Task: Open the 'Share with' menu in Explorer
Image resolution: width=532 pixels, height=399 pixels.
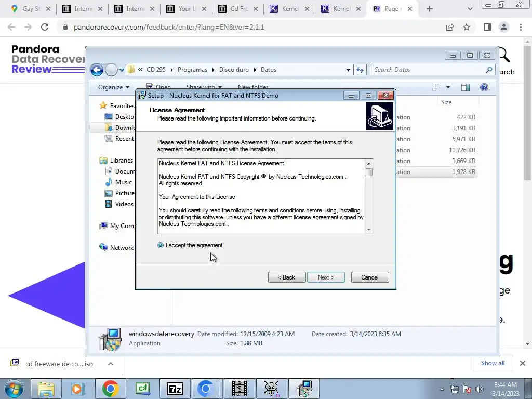Action: (204, 87)
